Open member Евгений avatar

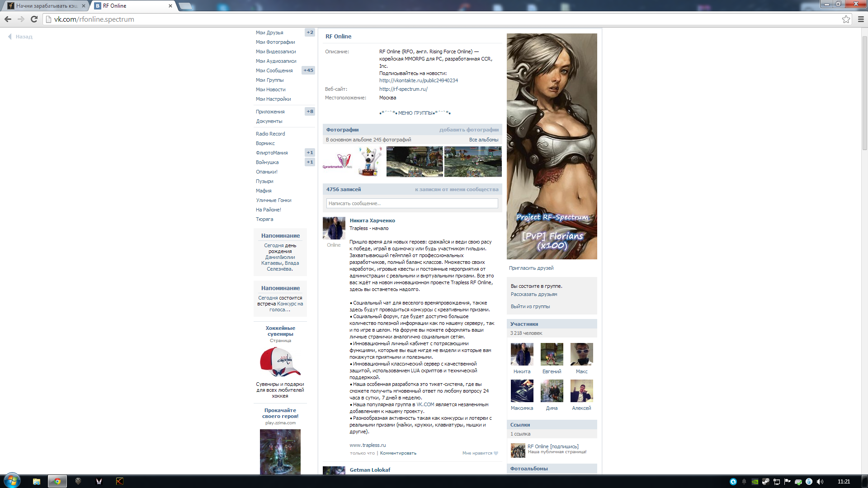tap(552, 354)
